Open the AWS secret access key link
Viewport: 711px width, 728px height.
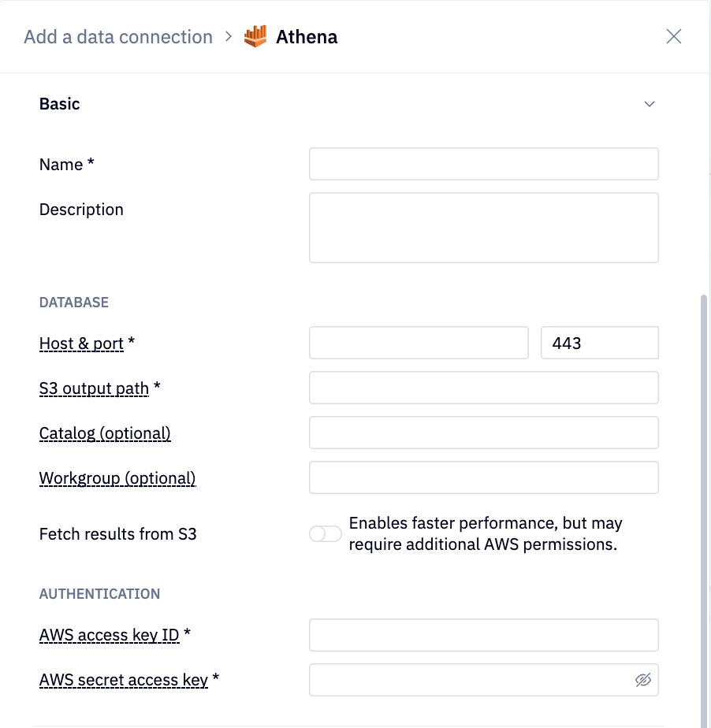point(124,679)
